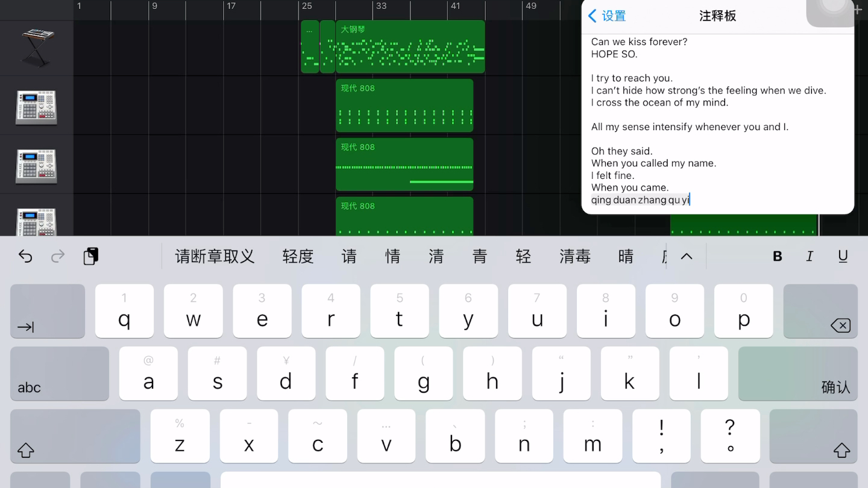This screenshot has height=488, width=868.
Task: Tap the s key
Action: [218, 374]
